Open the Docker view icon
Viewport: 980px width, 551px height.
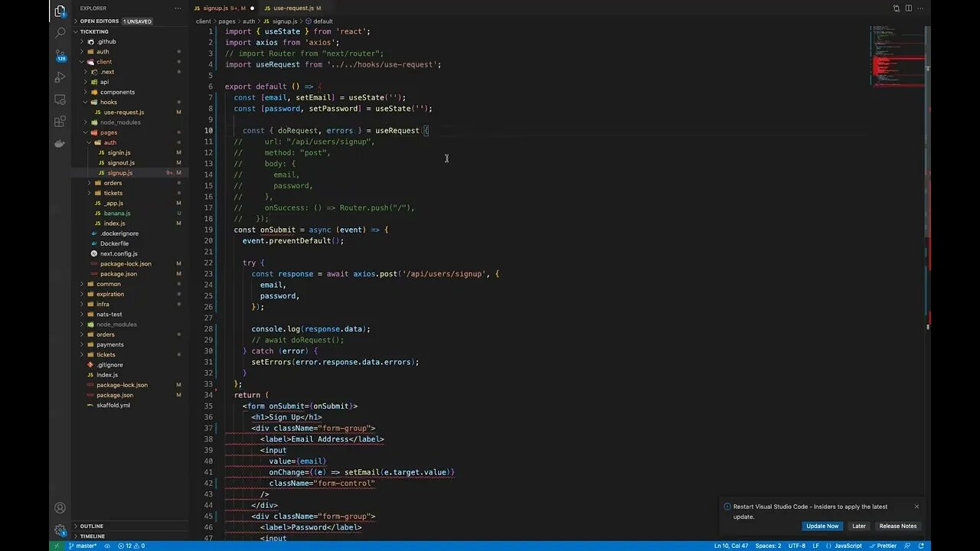tap(60, 144)
